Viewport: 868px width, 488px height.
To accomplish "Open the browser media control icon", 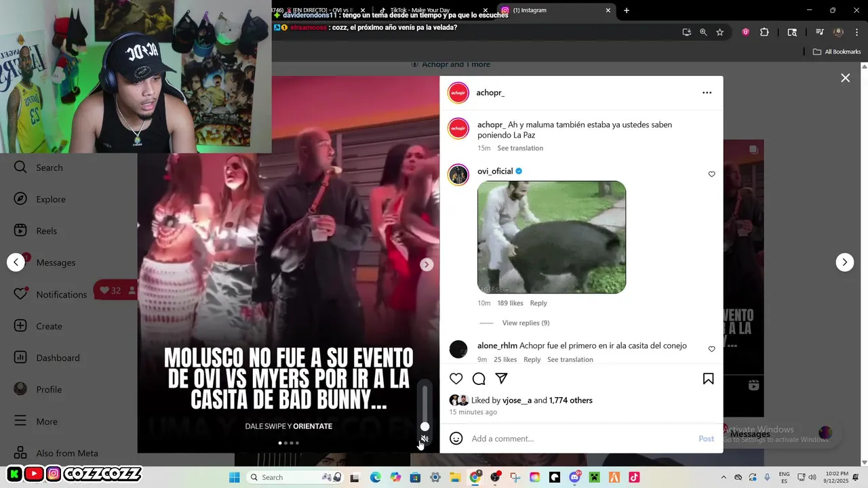I will click(x=819, y=32).
